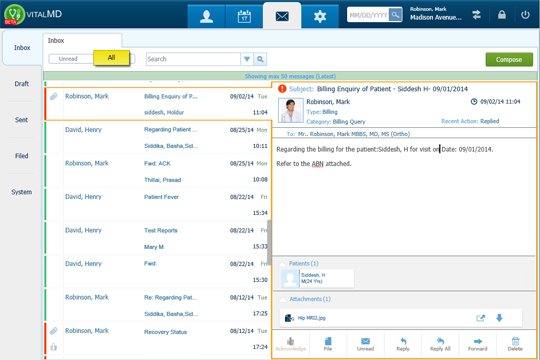Select the Sent sidebar item
Viewport: 540px width, 360px height.
[x=21, y=120]
